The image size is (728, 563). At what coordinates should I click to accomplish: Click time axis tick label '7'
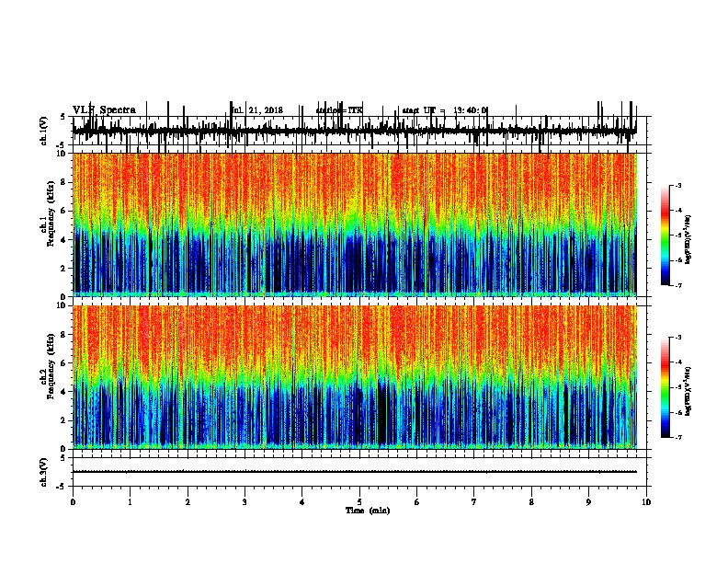474,502
